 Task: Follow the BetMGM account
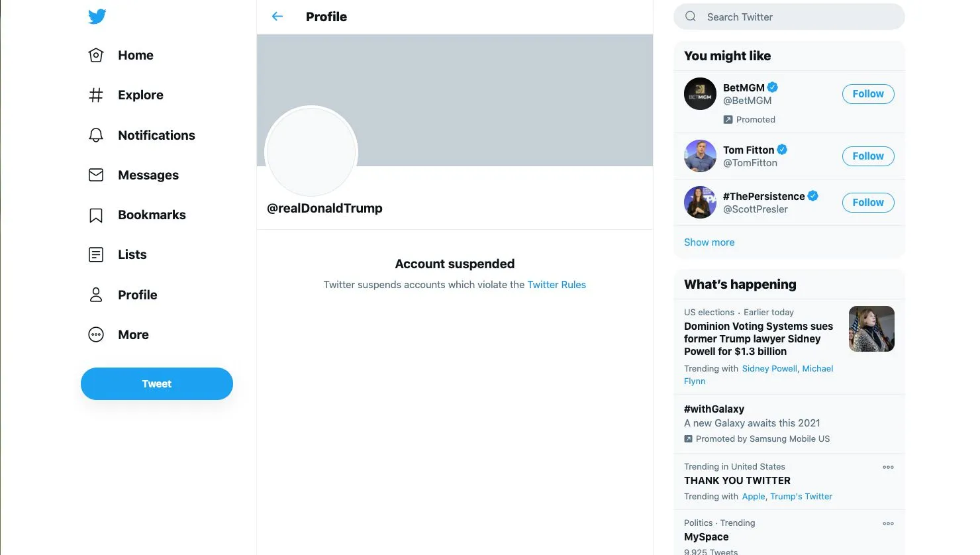867,94
